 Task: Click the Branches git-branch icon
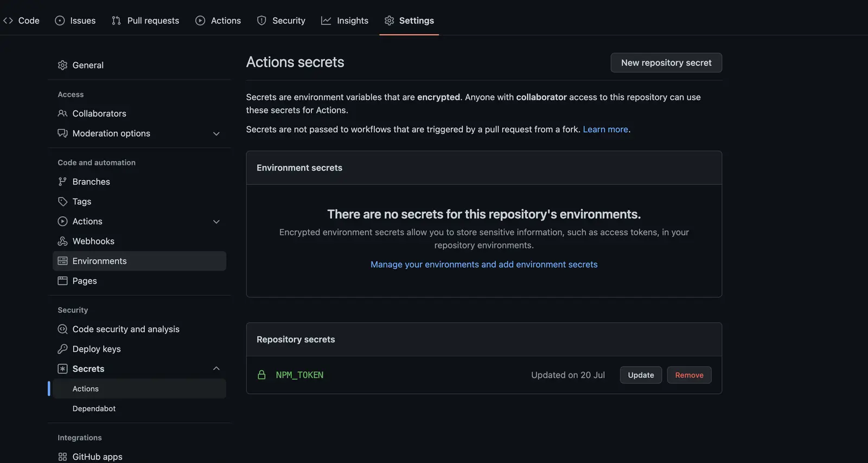(62, 182)
